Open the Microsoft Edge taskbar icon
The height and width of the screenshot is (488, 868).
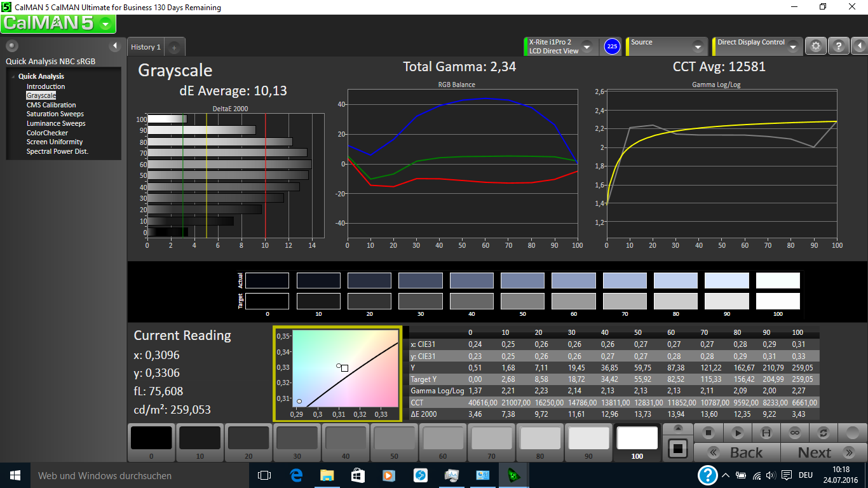(296, 475)
